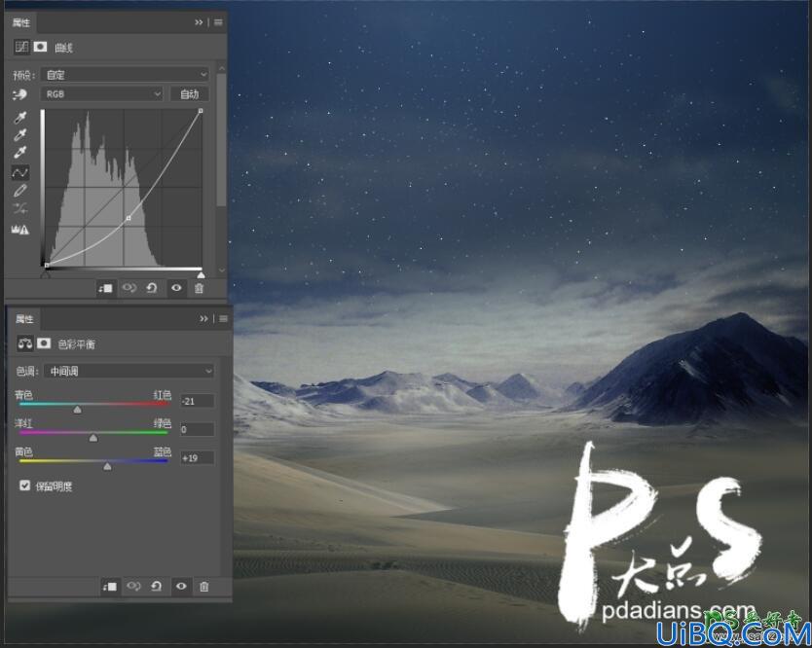Delete the Color Balance adjustment layer

coord(204,587)
